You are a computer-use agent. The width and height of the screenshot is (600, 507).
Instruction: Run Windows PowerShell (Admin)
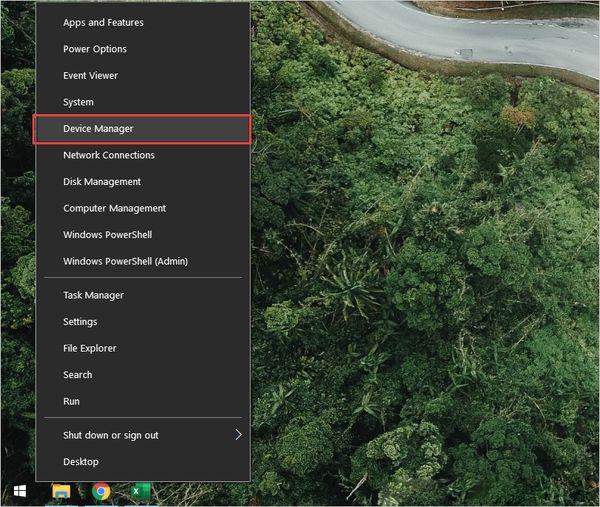[x=125, y=261]
